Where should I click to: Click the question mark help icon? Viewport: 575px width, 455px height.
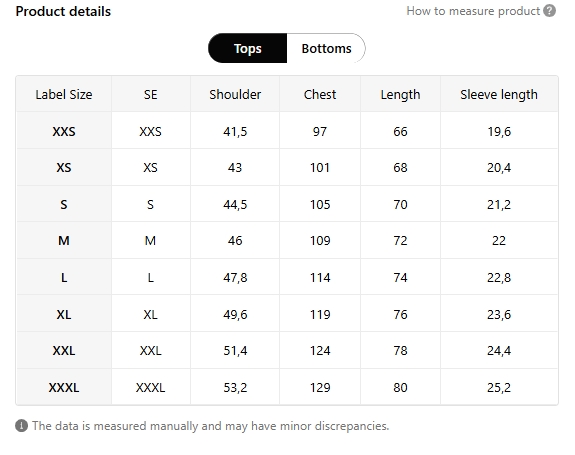[549, 11]
